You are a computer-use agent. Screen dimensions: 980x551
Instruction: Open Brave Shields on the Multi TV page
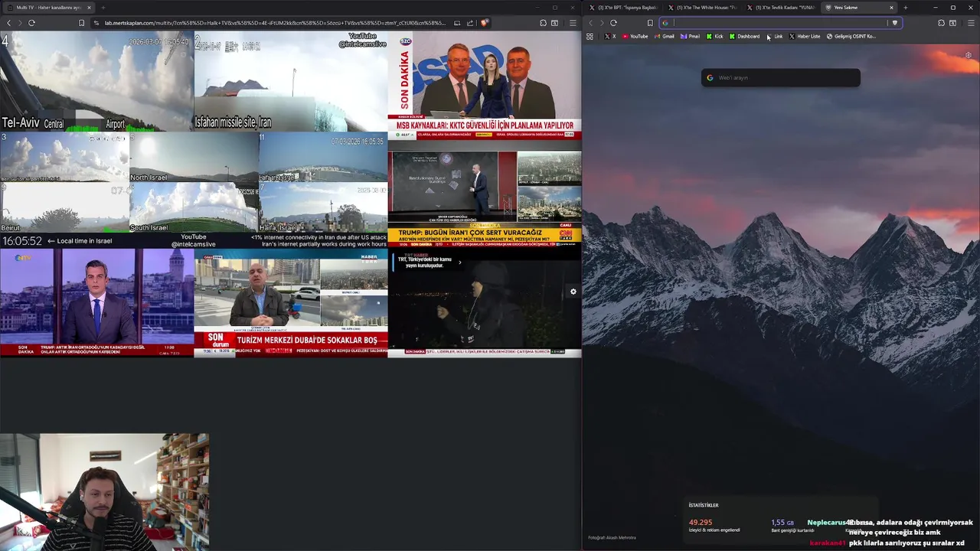click(x=483, y=23)
